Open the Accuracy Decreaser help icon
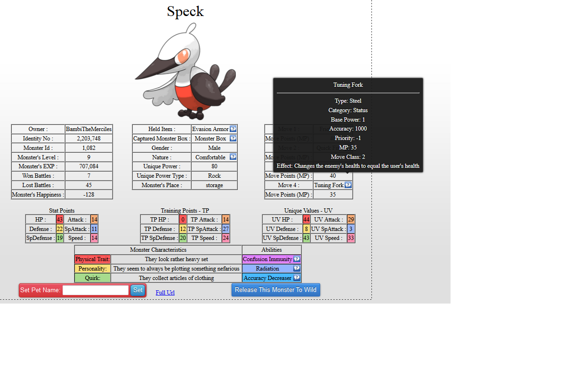Viewport: 588px width, 378px height. tap(297, 278)
